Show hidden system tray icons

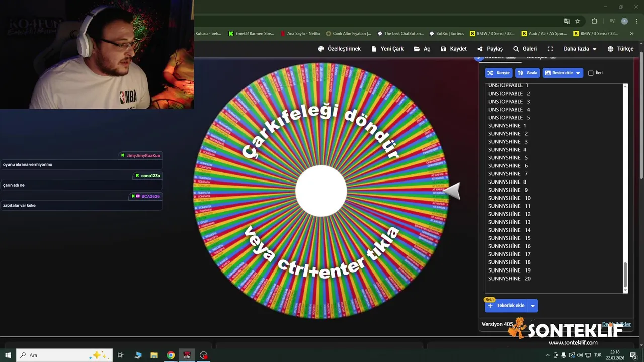(x=547, y=355)
